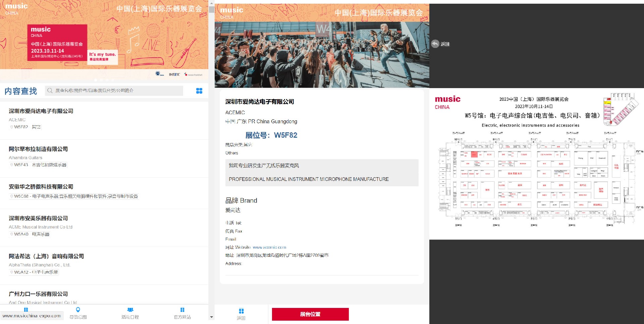644x324 pixels.
Task: Click the list scrollbar down arrow
Action: coord(211,317)
